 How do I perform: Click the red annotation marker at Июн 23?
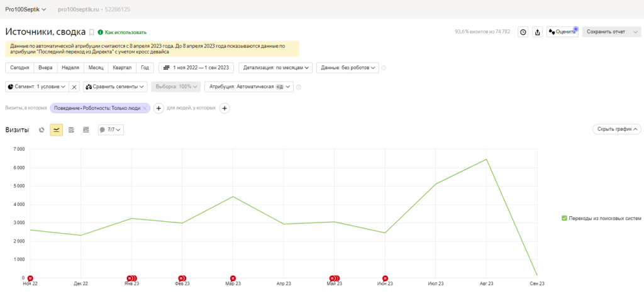pos(385,278)
